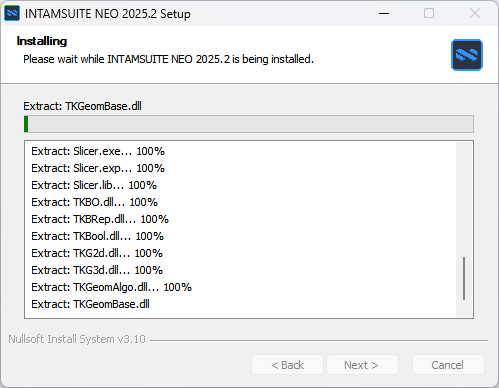Click the green installation progress bar
The image size is (499, 388).
point(249,124)
